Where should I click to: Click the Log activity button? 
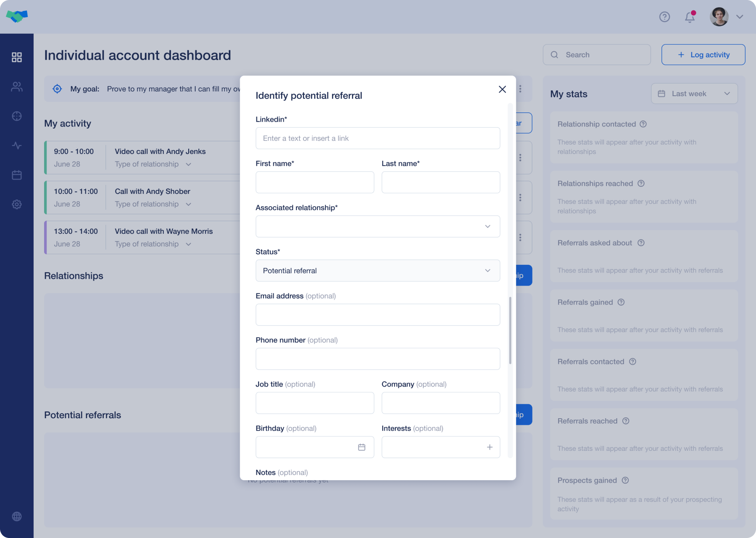point(703,55)
